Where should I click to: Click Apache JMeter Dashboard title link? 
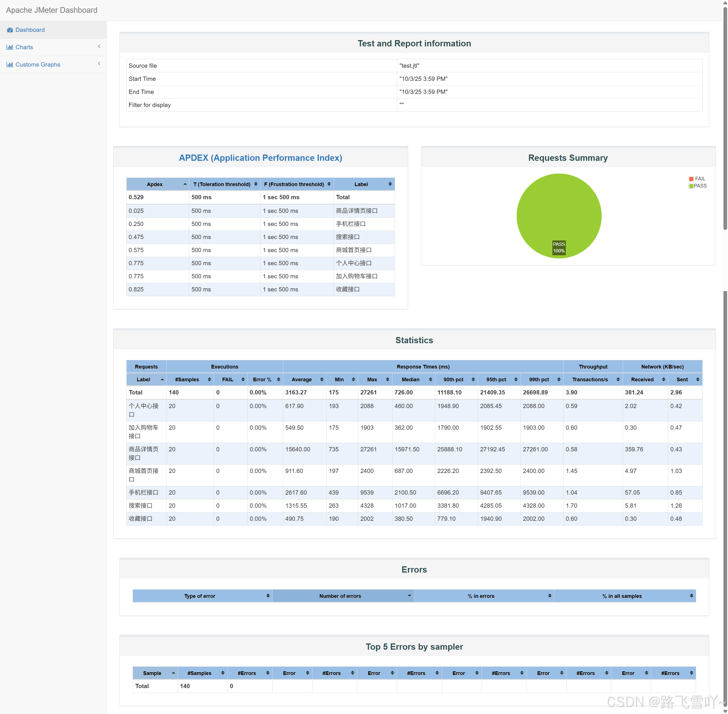coord(52,10)
